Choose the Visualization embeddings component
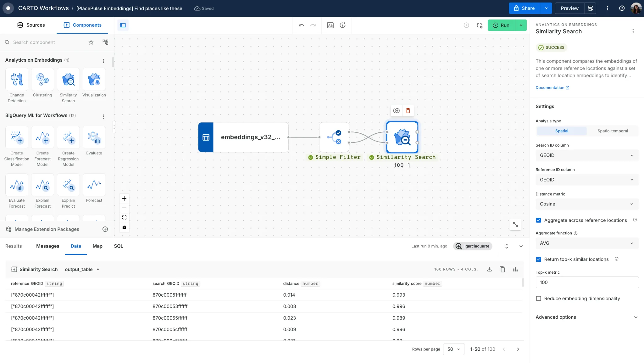Viewport: 644px width, 363px height. [x=94, y=79]
